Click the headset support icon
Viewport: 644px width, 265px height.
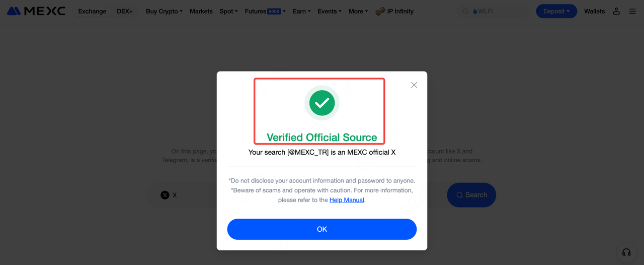[626, 252]
